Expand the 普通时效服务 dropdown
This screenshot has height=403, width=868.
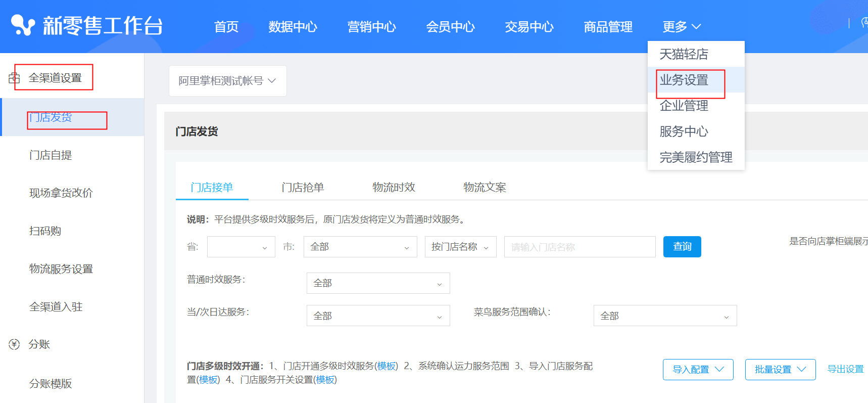378,283
